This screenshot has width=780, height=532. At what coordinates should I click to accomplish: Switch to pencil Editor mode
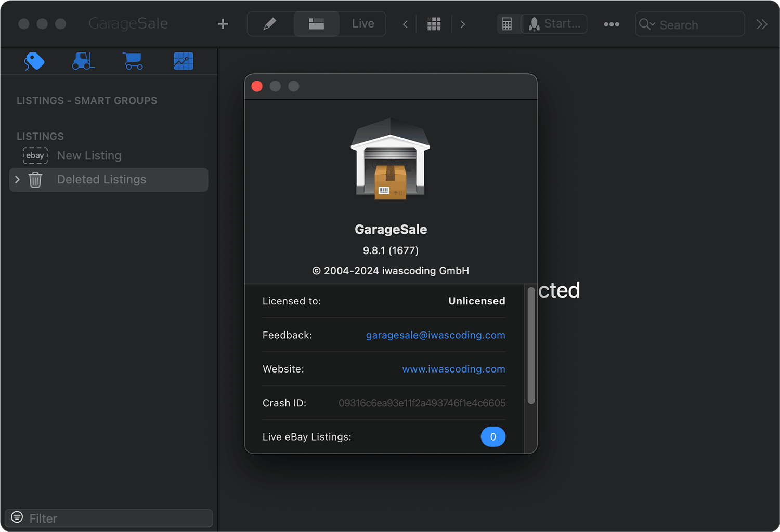coord(270,24)
